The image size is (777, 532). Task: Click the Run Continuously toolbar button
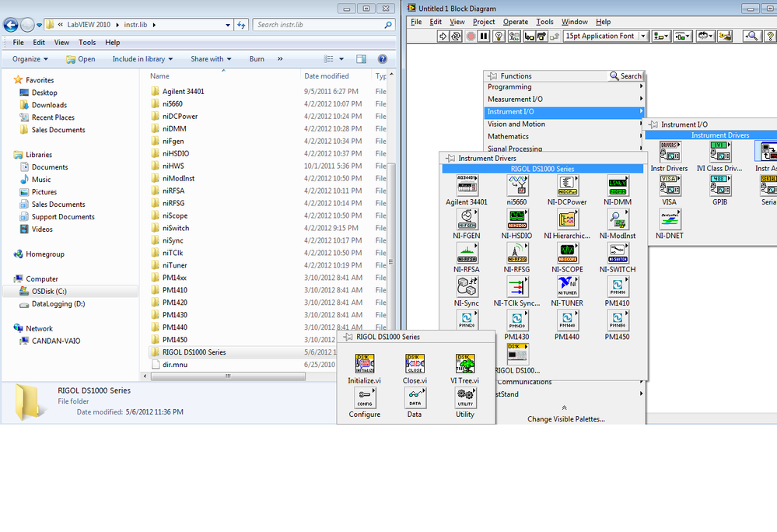pos(456,36)
